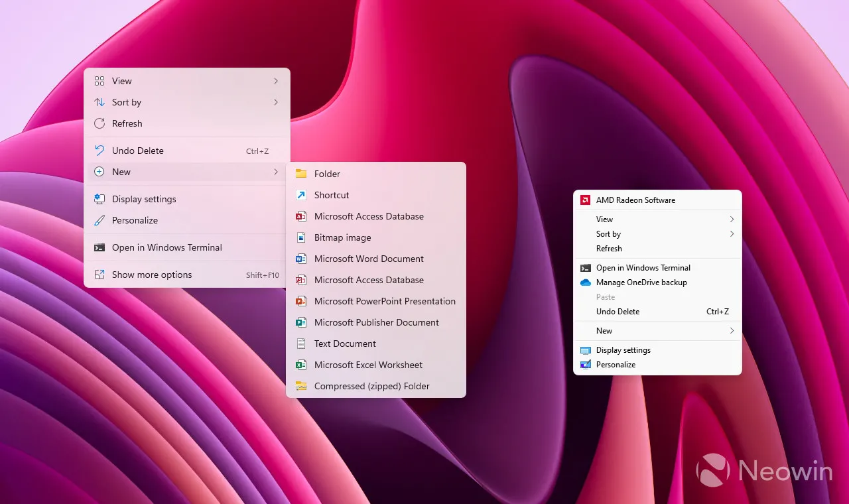
Task: Click the Bitmap image file icon
Action: click(301, 237)
